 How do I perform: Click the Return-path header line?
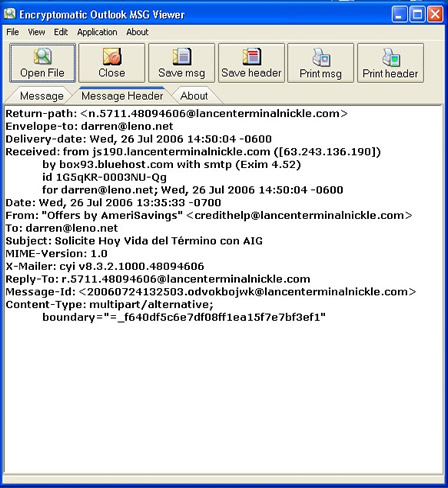[x=177, y=113]
